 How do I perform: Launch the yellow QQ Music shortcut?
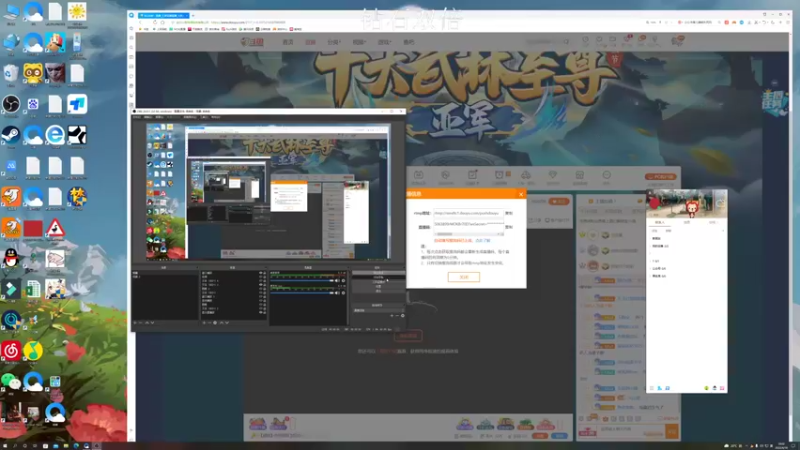pos(33,351)
